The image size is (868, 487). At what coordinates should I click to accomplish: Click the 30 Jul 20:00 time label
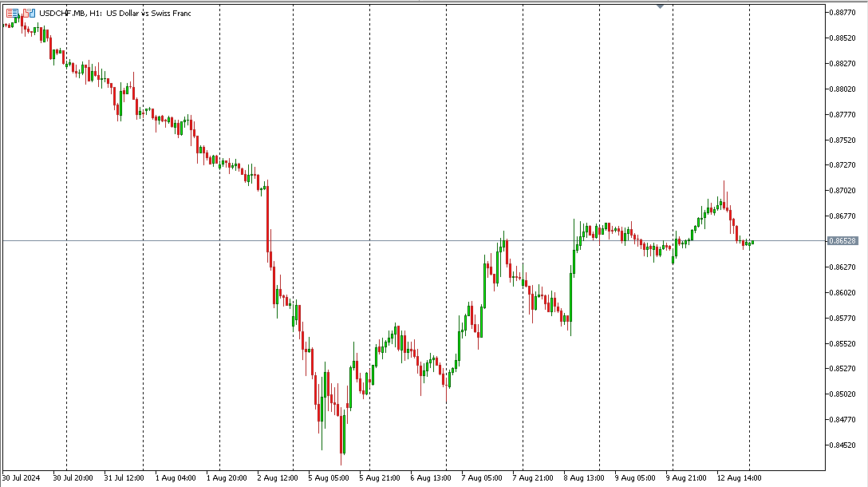coord(73,477)
